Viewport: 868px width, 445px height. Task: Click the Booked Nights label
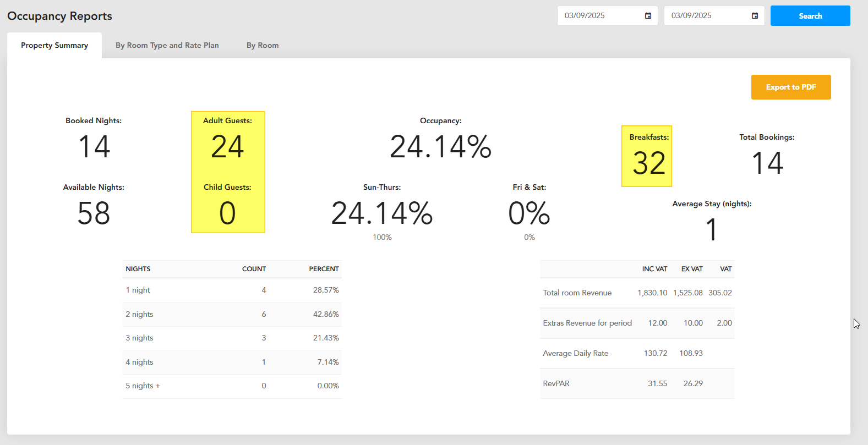coord(94,120)
